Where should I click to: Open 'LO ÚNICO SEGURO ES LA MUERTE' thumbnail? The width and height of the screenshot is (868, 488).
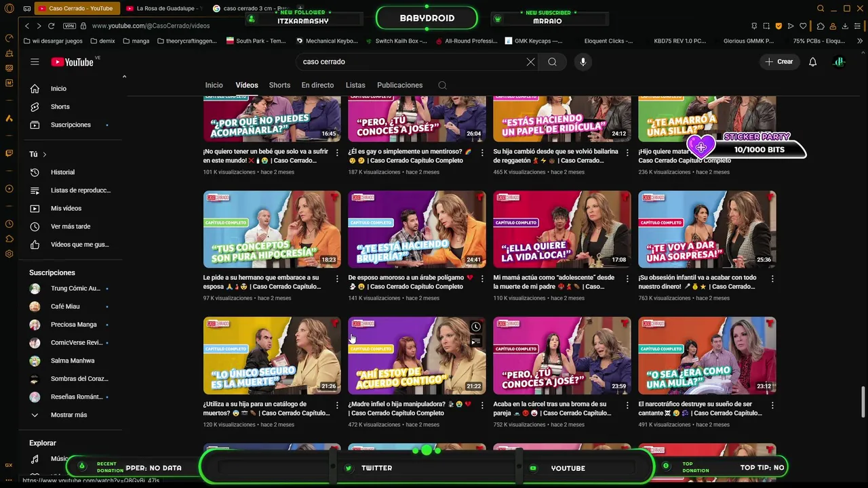click(x=272, y=355)
